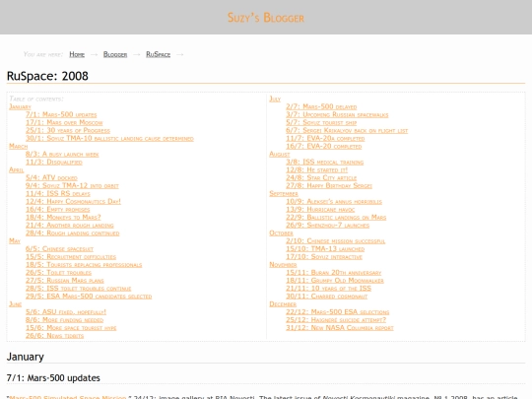The width and height of the screenshot is (532, 399).
Task: Open 11/3: Disqualified entry
Action: 54,162
